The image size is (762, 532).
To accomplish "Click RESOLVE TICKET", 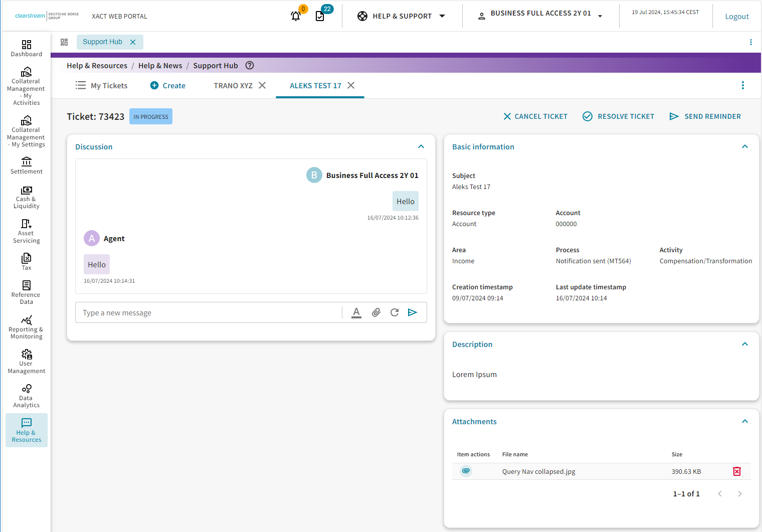I will point(618,116).
